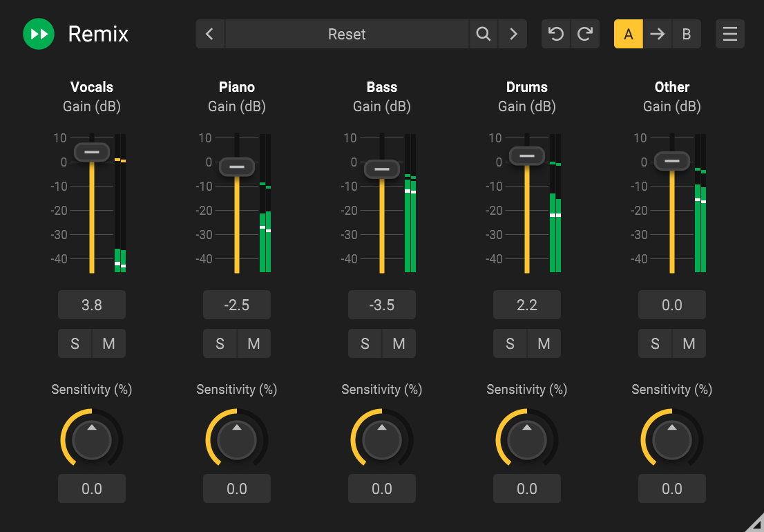Mute the Drums stem
Screen dimensions: 764x532
544,343
